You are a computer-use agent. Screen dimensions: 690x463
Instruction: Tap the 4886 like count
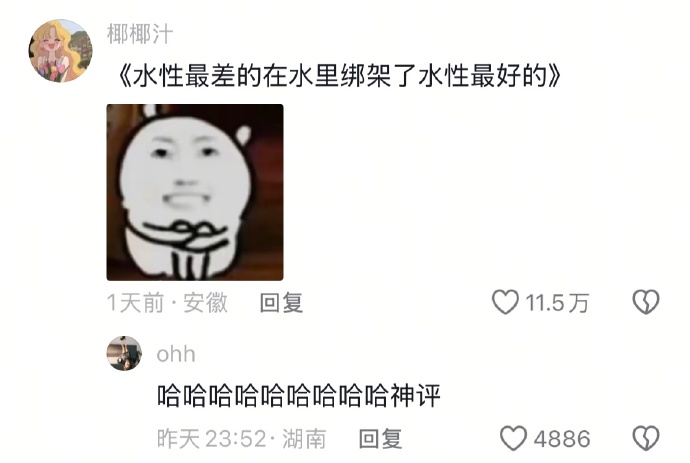click(562, 439)
